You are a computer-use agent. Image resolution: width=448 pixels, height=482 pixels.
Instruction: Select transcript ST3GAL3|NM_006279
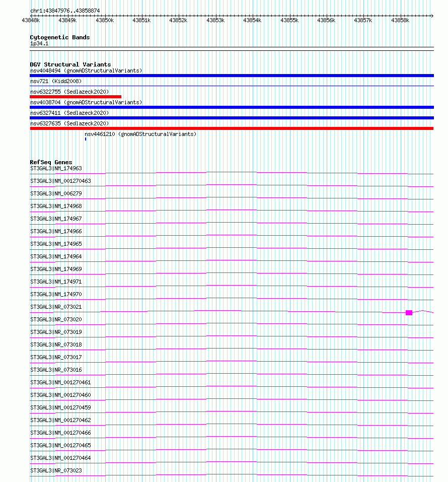point(56,194)
